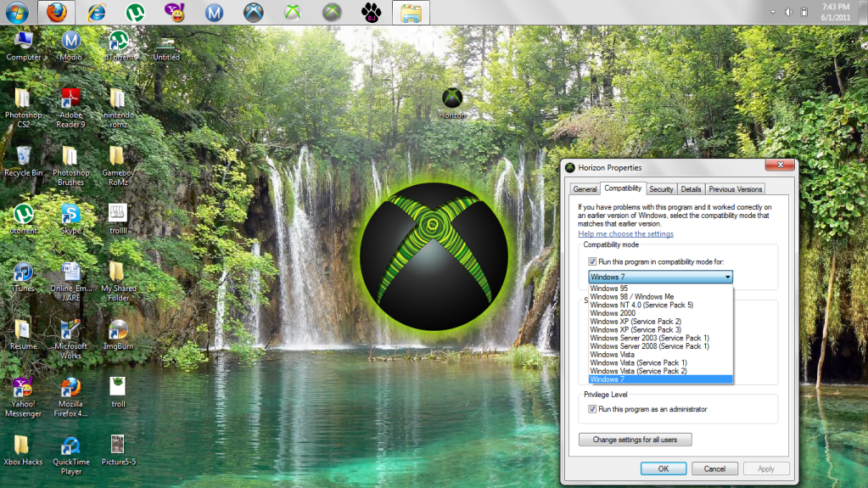Screen dimensions: 868x488
Task: Open the Horizon desktop icon
Action: click(x=452, y=99)
